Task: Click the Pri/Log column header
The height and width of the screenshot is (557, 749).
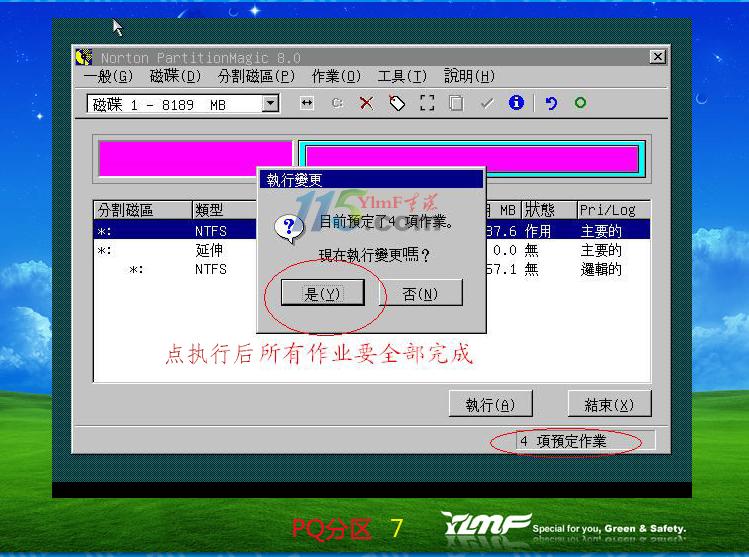Action: coord(614,210)
